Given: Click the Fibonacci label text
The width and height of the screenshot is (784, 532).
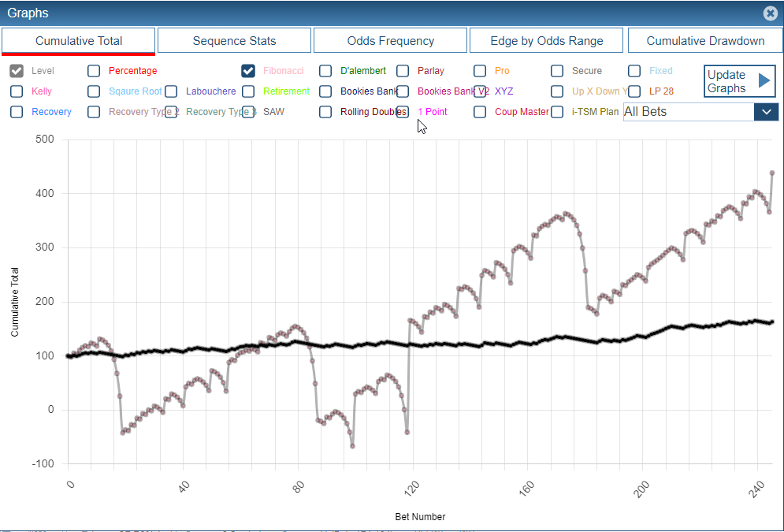Looking at the screenshot, I should (x=284, y=70).
